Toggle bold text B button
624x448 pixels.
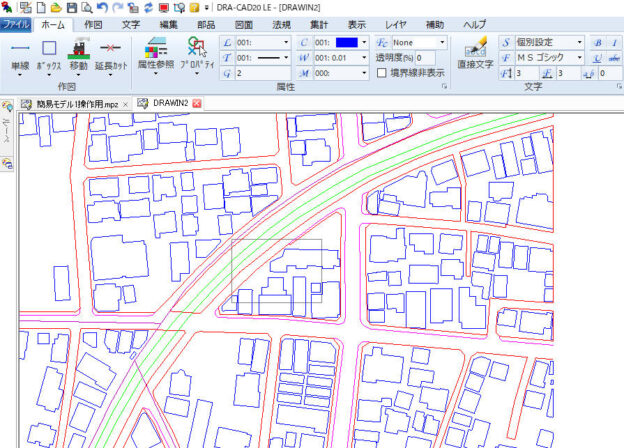click(598, 43)
